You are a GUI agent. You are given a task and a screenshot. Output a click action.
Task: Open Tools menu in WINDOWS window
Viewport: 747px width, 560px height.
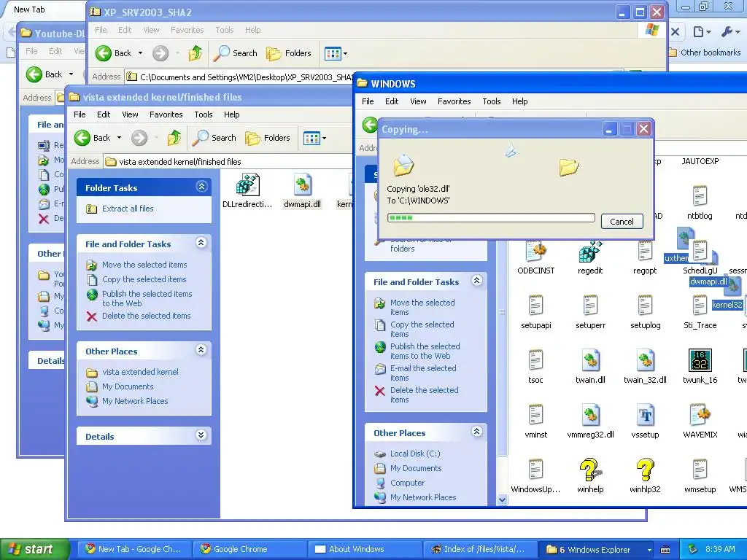[491, 101]
